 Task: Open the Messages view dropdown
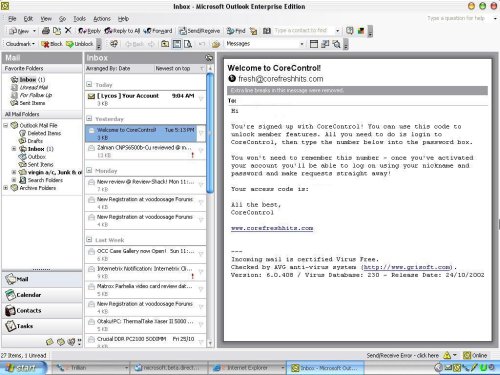302,44
